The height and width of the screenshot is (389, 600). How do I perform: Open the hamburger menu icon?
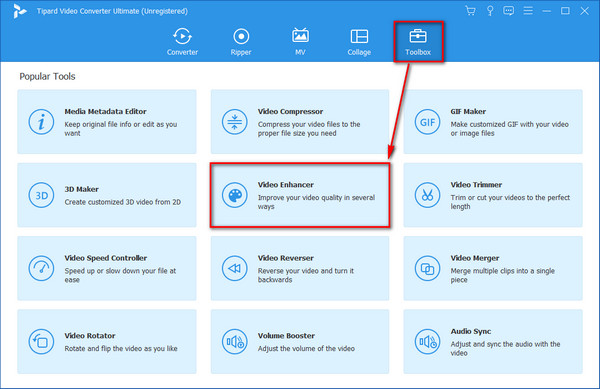(528, 11)
